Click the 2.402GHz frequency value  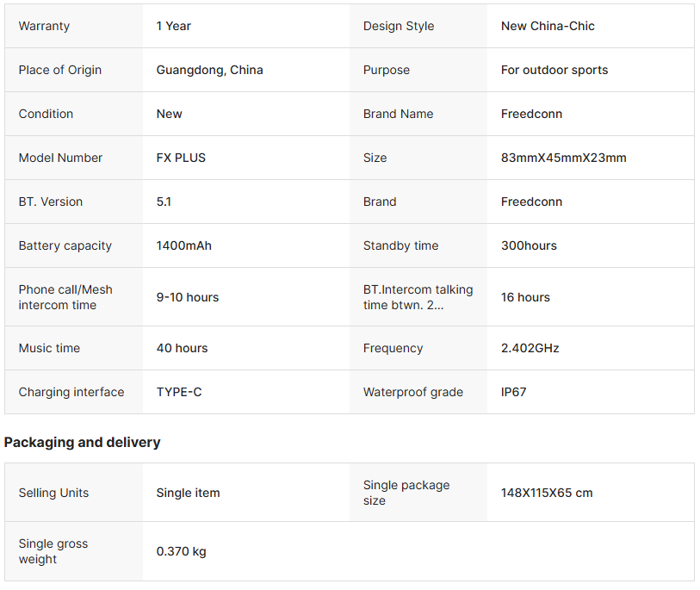(530, 348)
